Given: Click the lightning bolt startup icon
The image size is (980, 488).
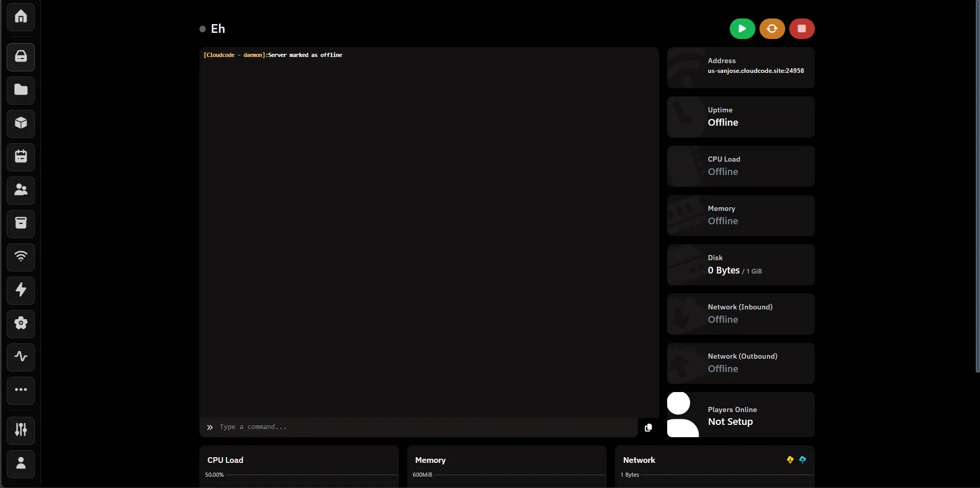Looking at the screenshot, I should [21, 290].
